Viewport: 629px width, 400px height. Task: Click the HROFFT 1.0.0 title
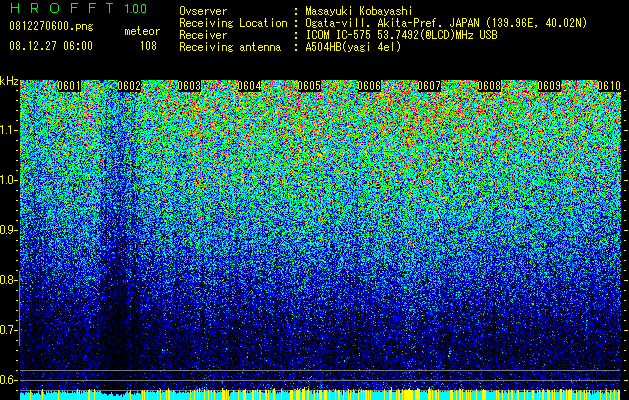point(78,8)
